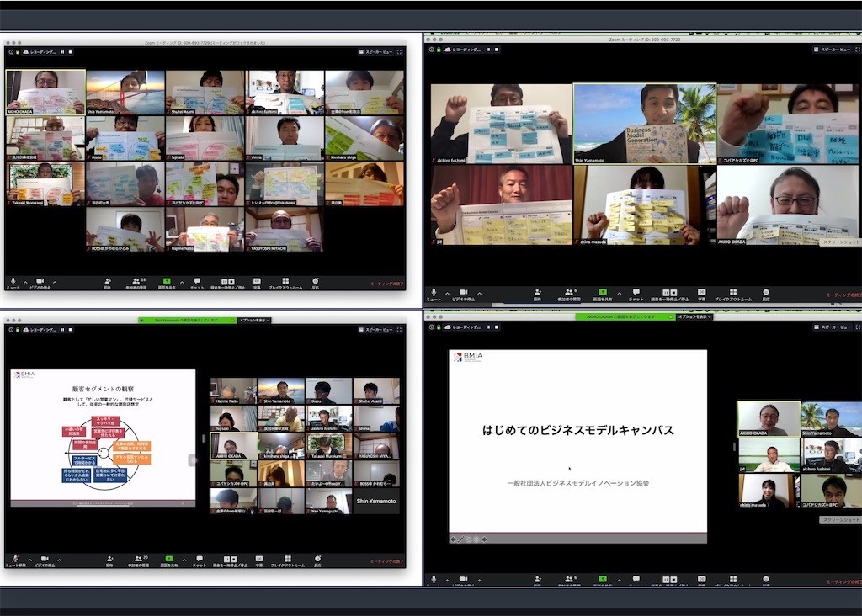Image resolution: width=862 pixels, height=616 pixels.
Task: Select AKIHO OKADA tile in top-left gallery
Action: tap(45, 93)
